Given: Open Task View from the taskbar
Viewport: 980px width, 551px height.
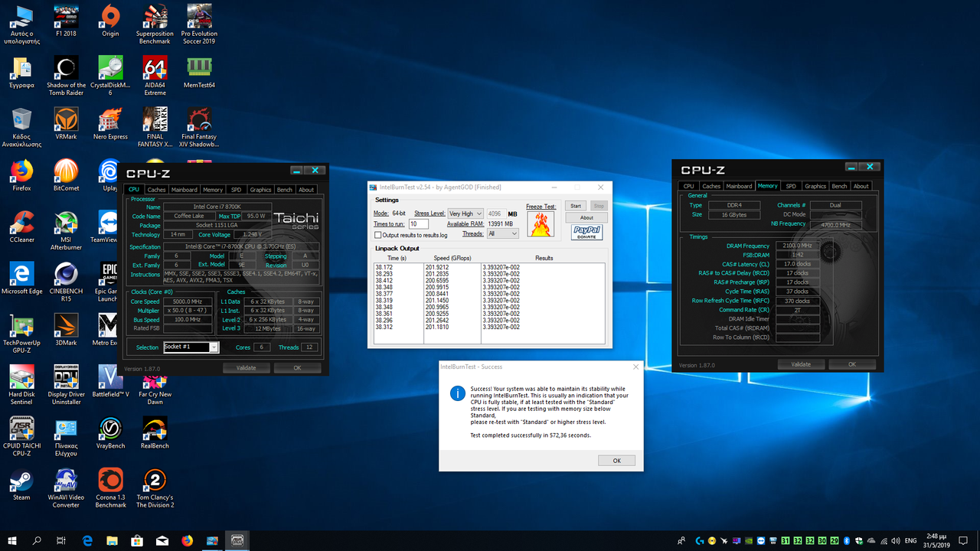Looking at the screenshot, I should [x=63, y=540].
